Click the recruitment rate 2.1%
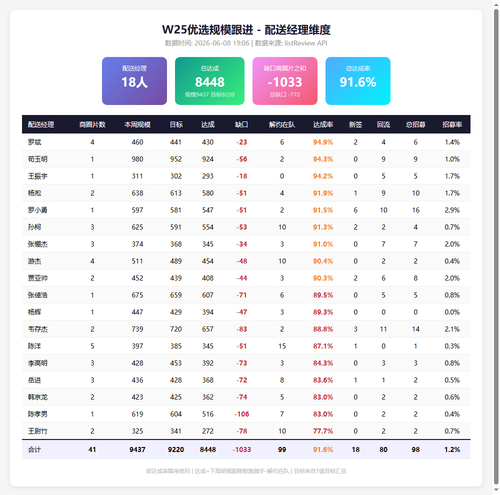The image size is (500, 495). (x=452, y=329)
